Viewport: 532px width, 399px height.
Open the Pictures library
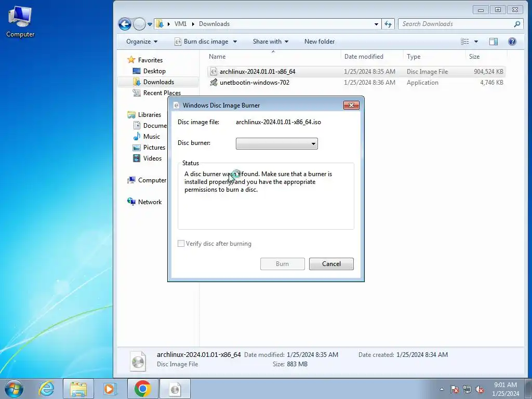point(154,147)
